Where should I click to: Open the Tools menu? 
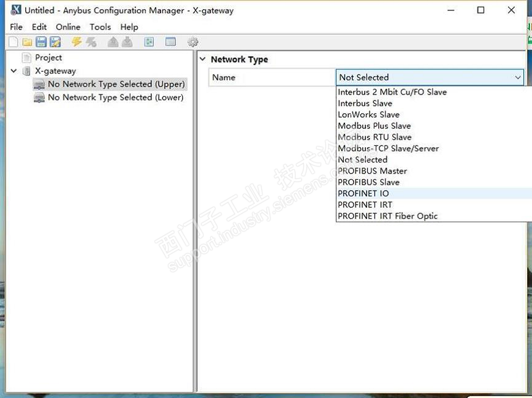(100, 27)
